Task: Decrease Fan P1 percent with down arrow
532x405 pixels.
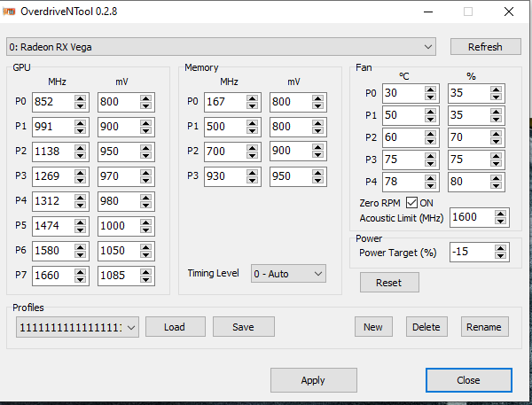Action: [496, 119]
